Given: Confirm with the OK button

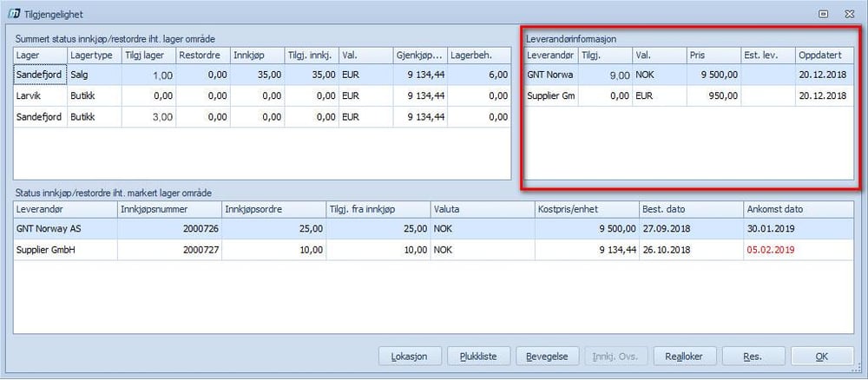Looking at the screenshot, I should click(821, 356).
